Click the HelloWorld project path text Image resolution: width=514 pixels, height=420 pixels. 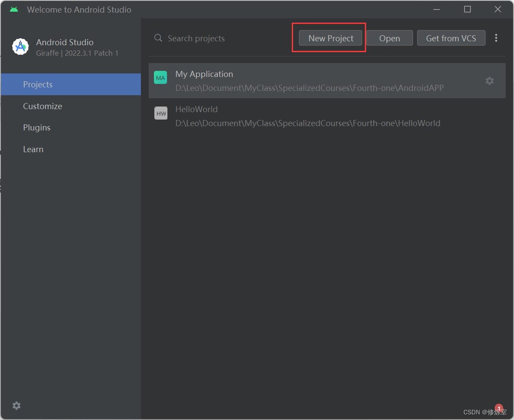pos(307,123)
